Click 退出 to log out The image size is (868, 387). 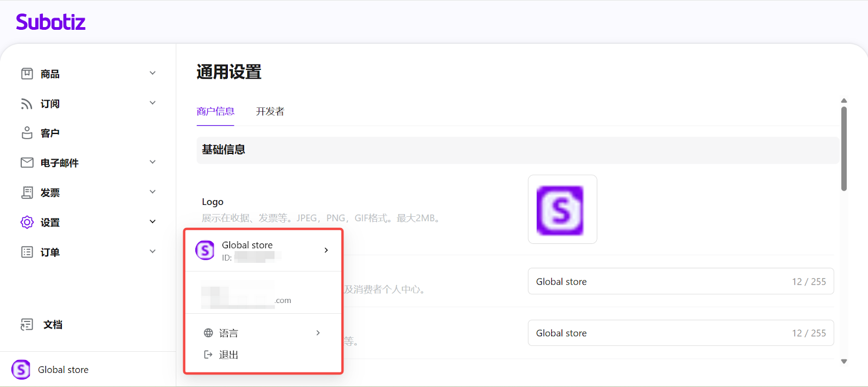click(x=228, y=354)
